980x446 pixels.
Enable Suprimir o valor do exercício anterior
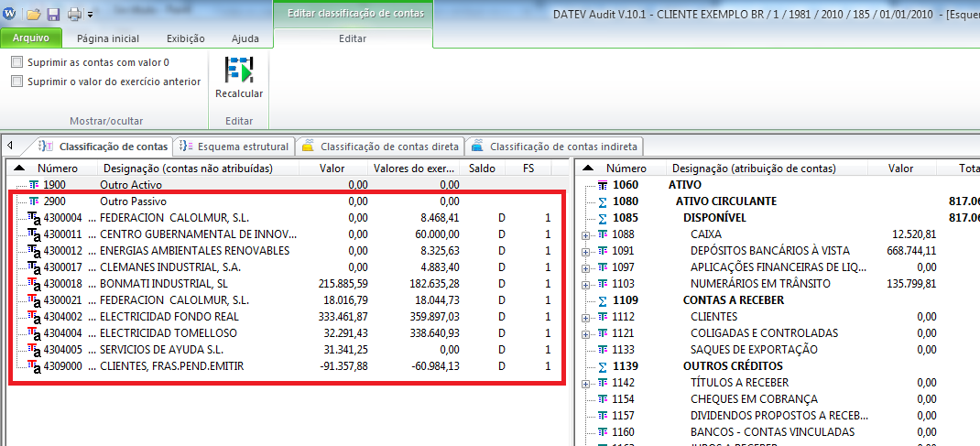point(16,82)
